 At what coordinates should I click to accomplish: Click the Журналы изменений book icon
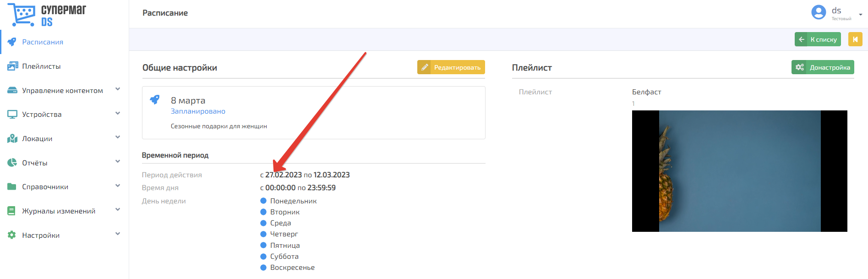click(x=11, y=211)
